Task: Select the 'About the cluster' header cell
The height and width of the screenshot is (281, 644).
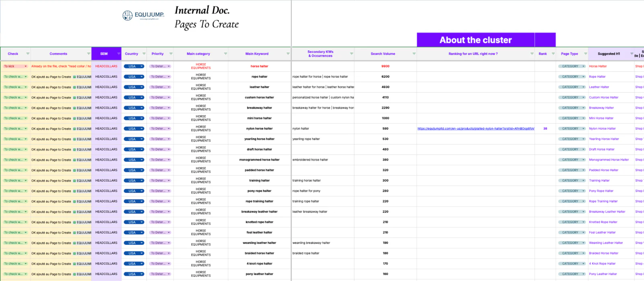Action: [476, 40]
